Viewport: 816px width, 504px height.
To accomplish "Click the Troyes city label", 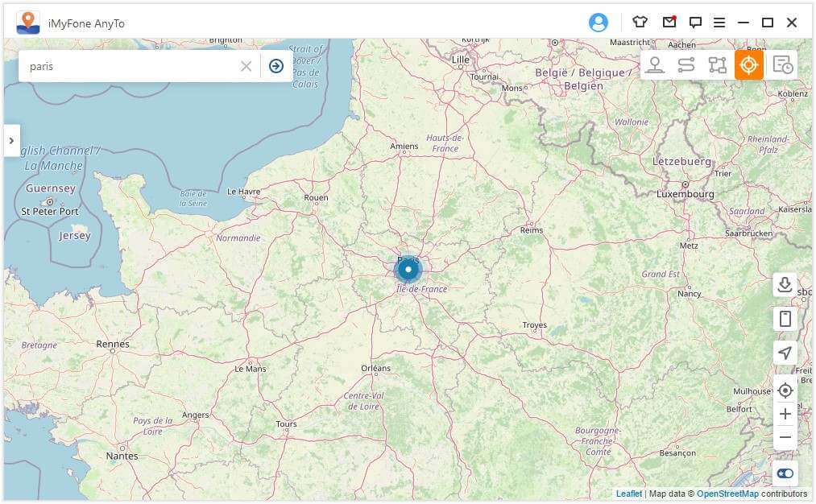I will click(534, 325).
